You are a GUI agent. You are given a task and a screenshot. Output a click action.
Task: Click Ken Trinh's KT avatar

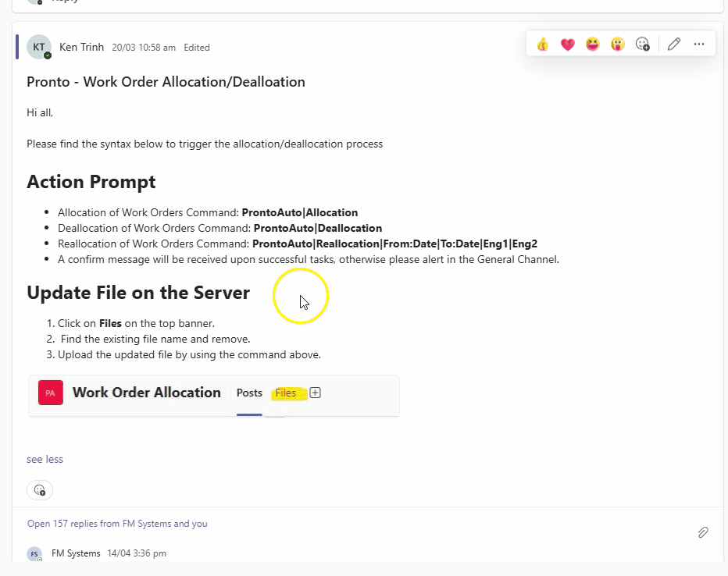(39, 47)
